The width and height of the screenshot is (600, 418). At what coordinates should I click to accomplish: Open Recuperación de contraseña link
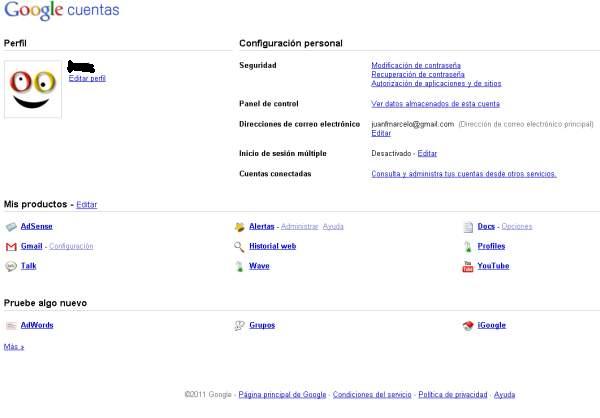point(417,74)
